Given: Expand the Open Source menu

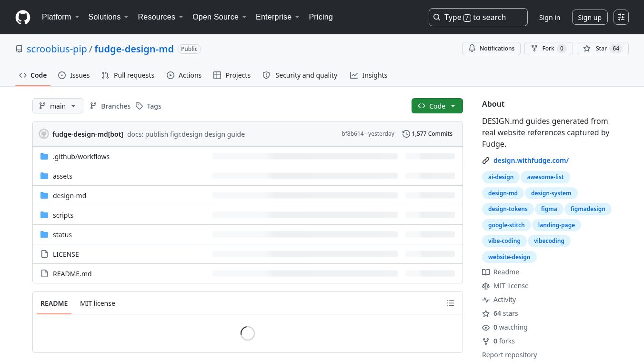Looking at the screenshot, I should (220, 17).
